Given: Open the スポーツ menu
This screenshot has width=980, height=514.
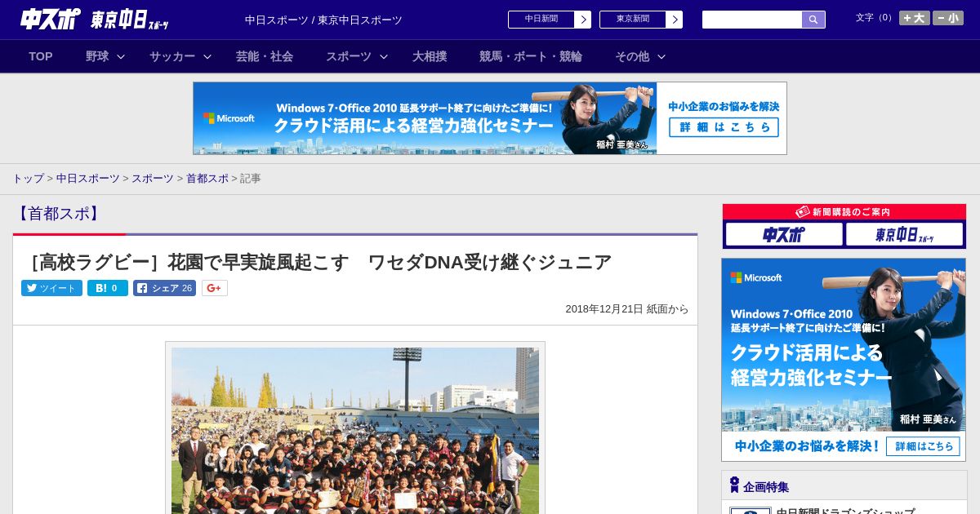Looking at the screenshot, I should 349,56.
